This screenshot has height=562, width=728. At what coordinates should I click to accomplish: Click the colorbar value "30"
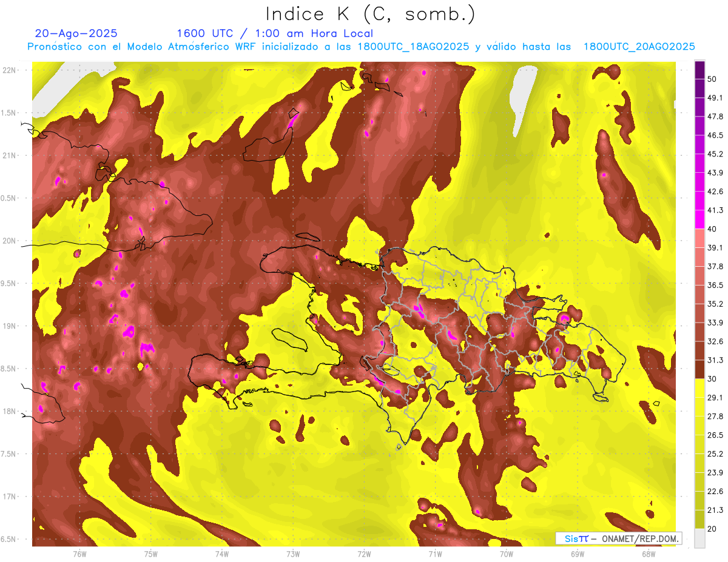pos(712,379)
